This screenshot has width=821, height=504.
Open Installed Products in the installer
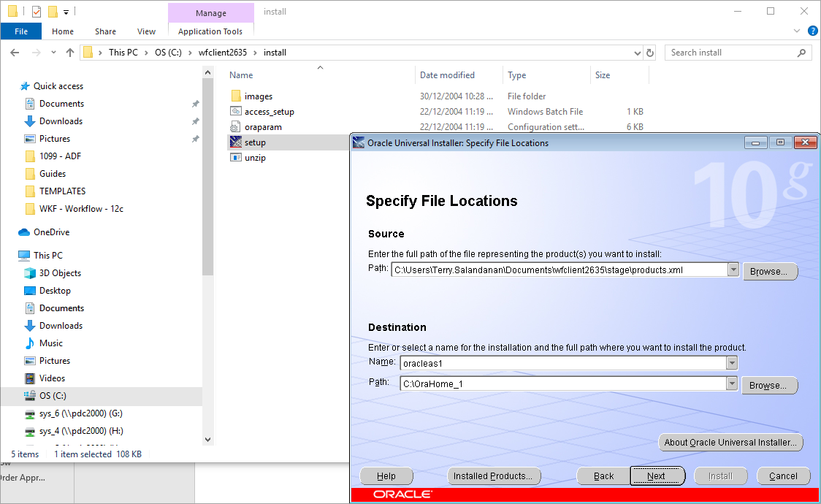point(494,476)
